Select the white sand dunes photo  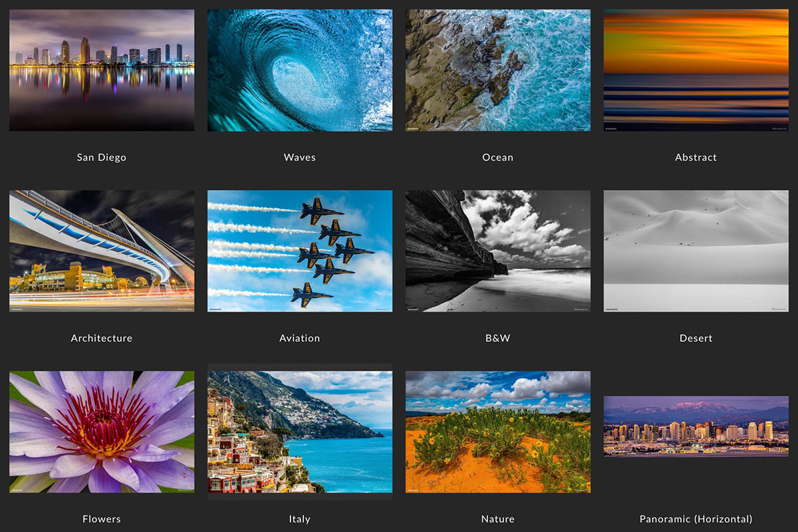(x=696, y=251)
